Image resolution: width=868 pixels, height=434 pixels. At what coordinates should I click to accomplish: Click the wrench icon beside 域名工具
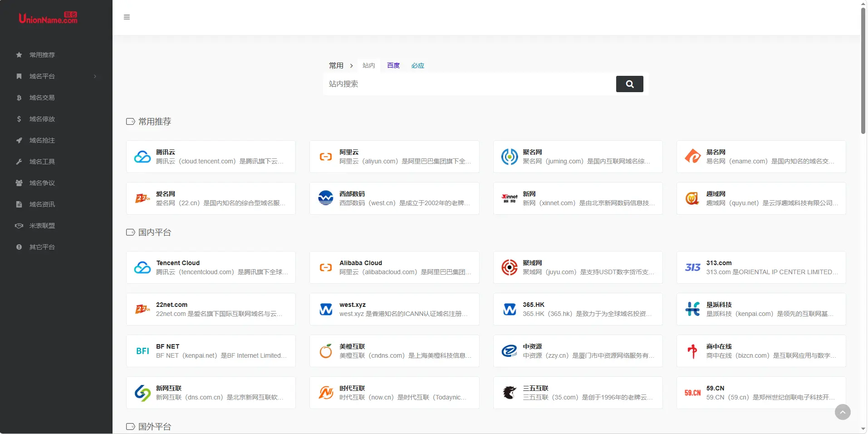tap(19, 162)
